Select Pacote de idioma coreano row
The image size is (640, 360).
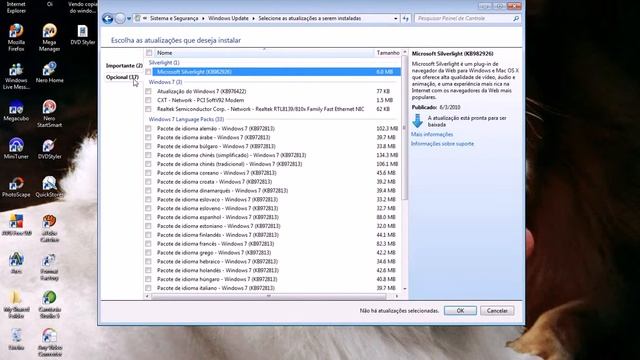(x=272, y=173)
